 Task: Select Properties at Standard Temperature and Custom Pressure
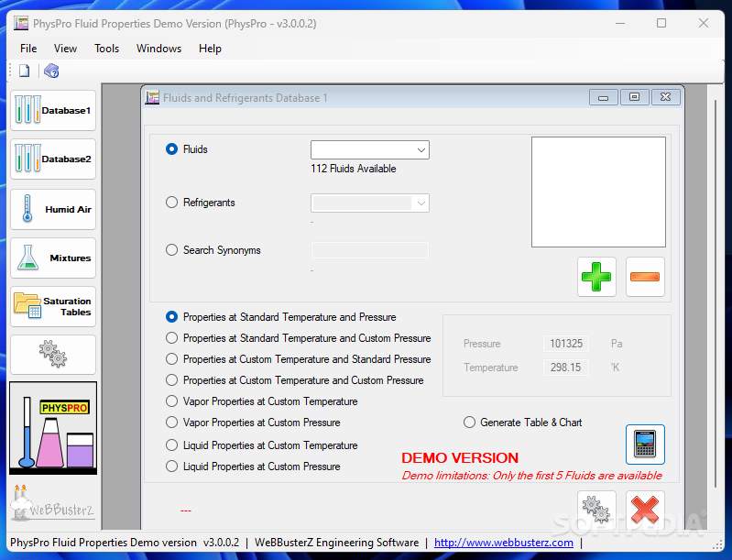pos(172,337)
